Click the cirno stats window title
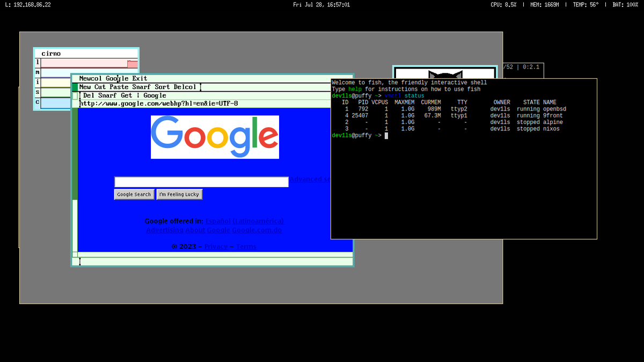 click(x=51, y=54)
